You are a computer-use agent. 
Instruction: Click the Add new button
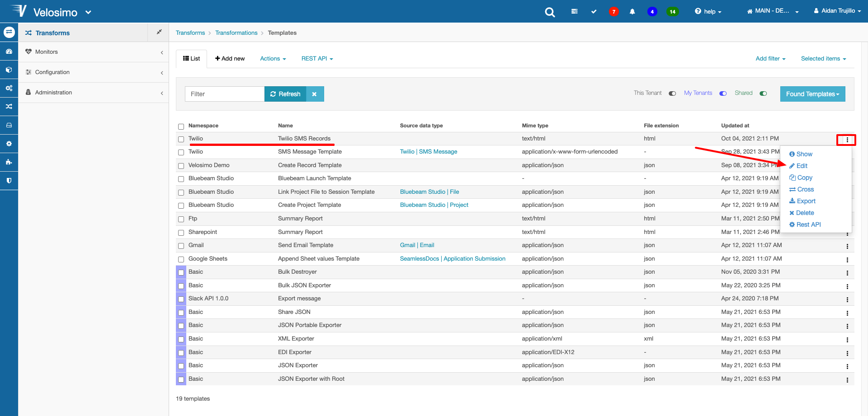230,59
